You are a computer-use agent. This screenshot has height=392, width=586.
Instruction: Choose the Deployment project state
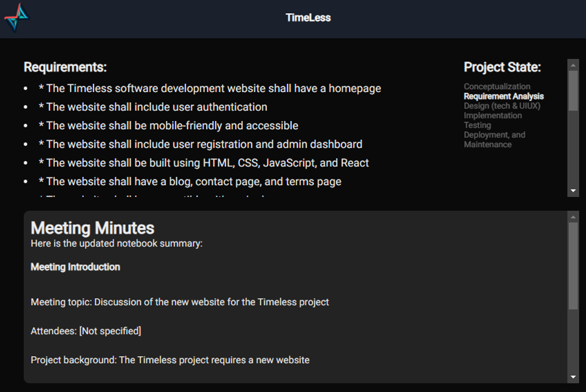click(x=494, y=135)
